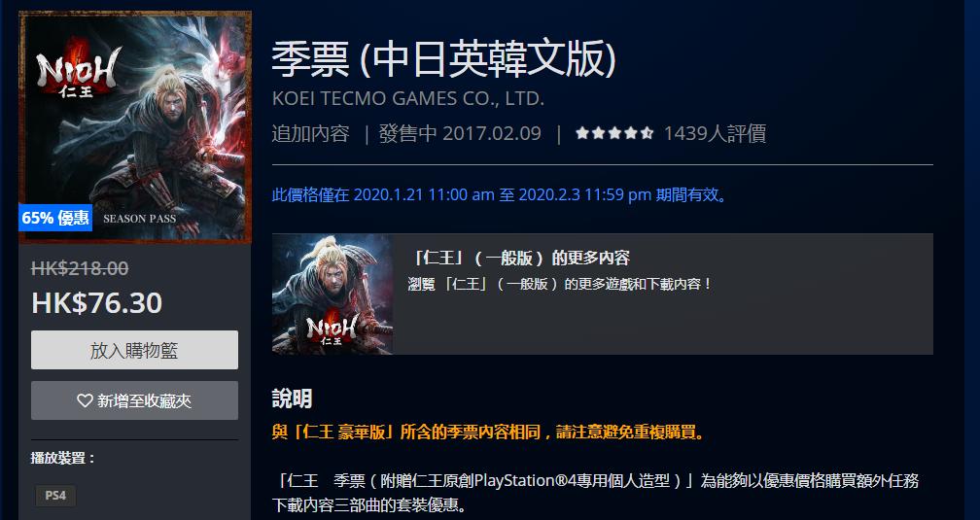Click the 追加內容 category label
The height and width of the screenshot is (520, 980).
tap(311, 133)
